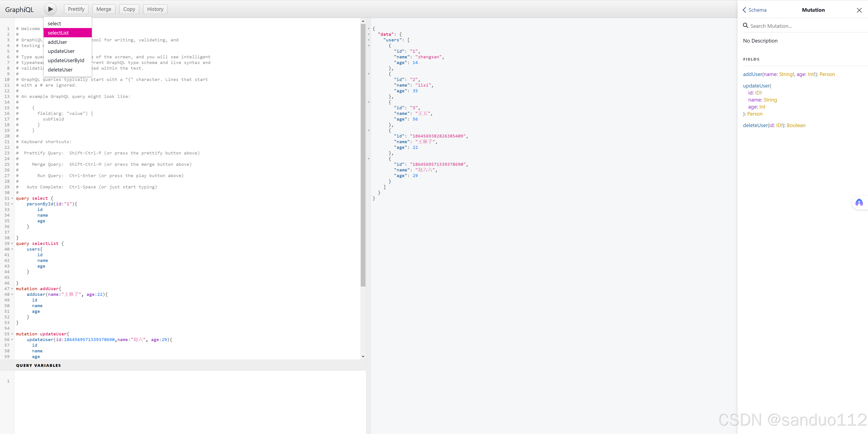Screen dimensions: 868x434
Task: Open the History panel
Action: (x=155, y=9)
